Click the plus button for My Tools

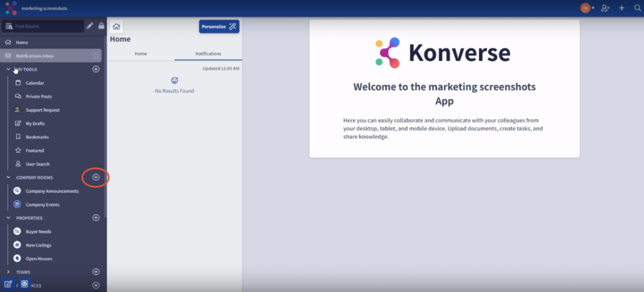96,69
